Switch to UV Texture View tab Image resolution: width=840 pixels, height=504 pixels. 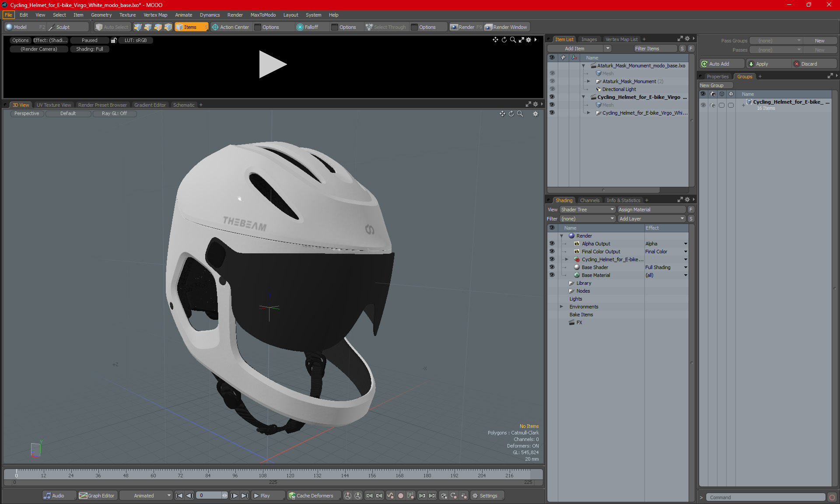click(54, 105)
